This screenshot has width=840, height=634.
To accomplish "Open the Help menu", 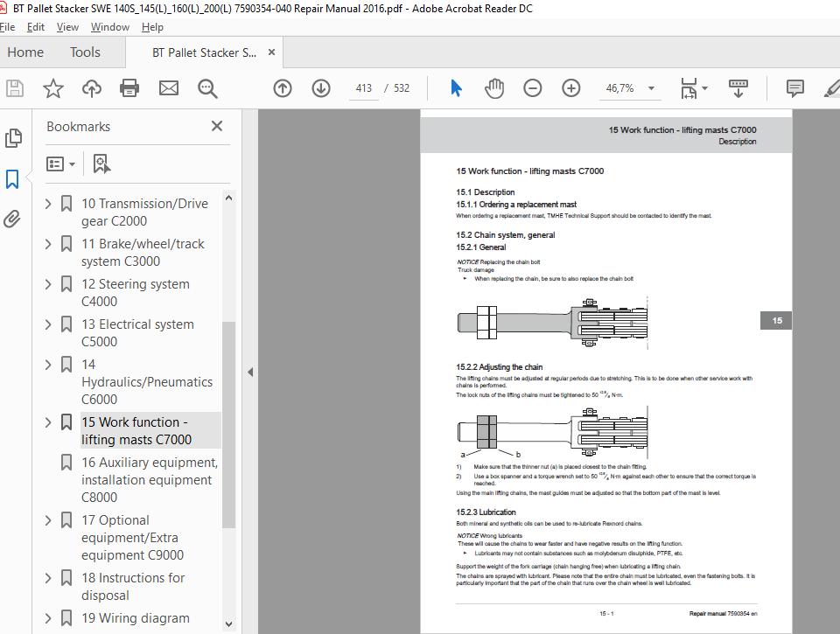I will tap(152, 27).
